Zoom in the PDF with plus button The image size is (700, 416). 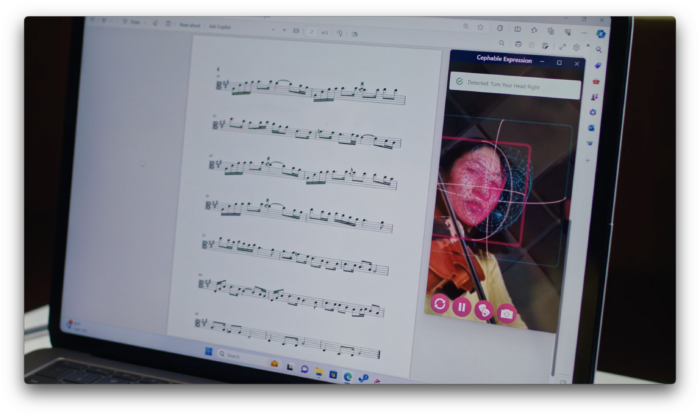[285, 30]
